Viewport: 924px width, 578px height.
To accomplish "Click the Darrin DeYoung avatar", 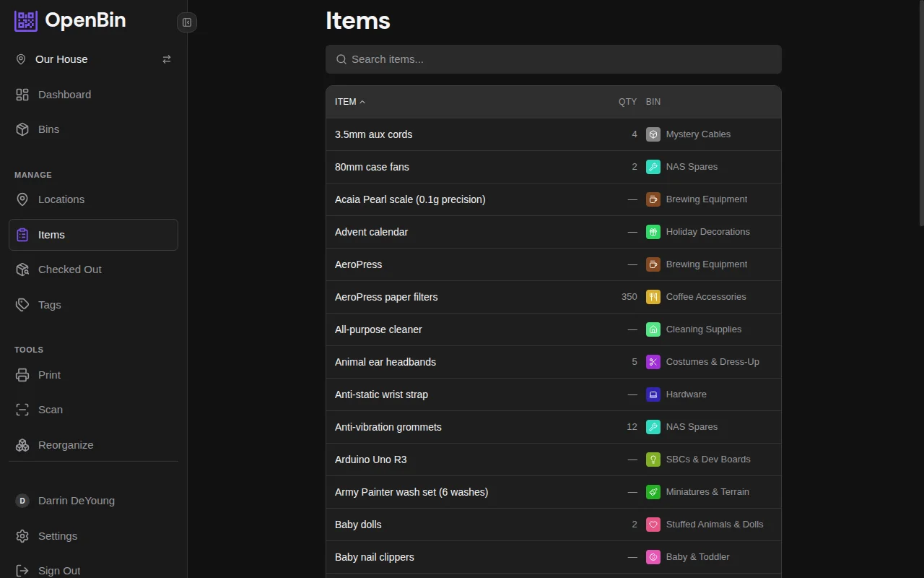I will click(22, 500).
